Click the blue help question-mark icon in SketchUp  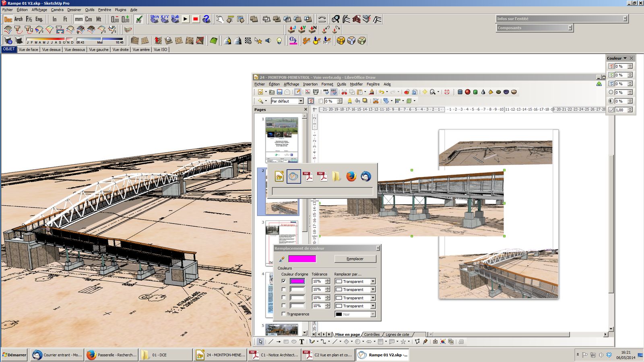[x=206, y=19]
